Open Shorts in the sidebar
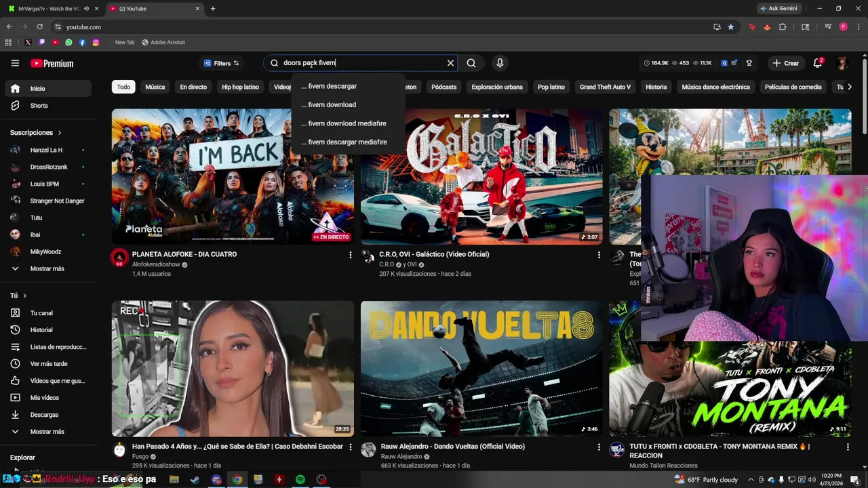The height and width of the screenshot is (488, 868). point(49,106)
